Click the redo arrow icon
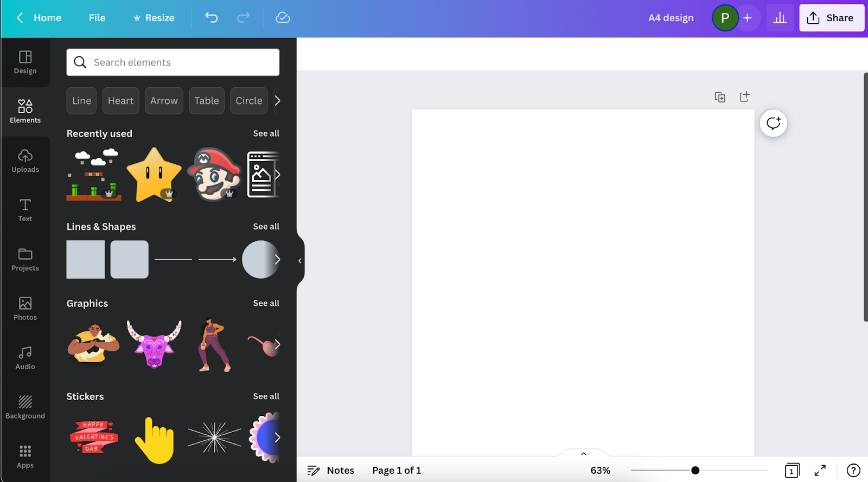The image size is (868, 482). point(243,18)
